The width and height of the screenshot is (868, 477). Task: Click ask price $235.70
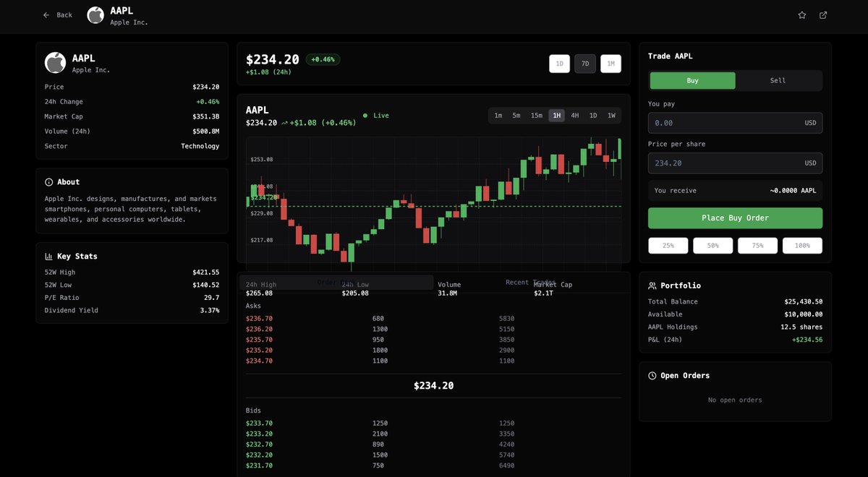259,340
